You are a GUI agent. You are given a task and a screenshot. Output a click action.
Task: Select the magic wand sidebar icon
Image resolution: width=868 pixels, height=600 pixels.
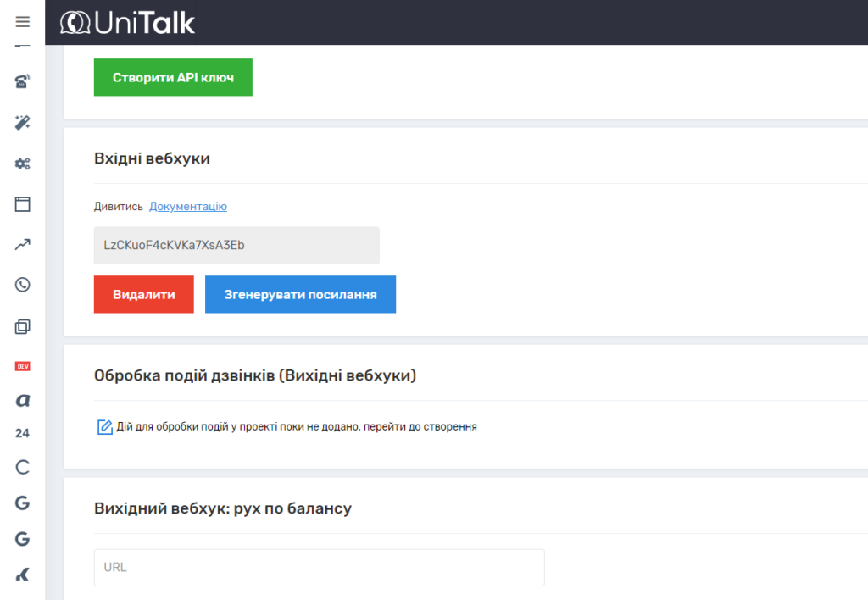coord(22,122)
